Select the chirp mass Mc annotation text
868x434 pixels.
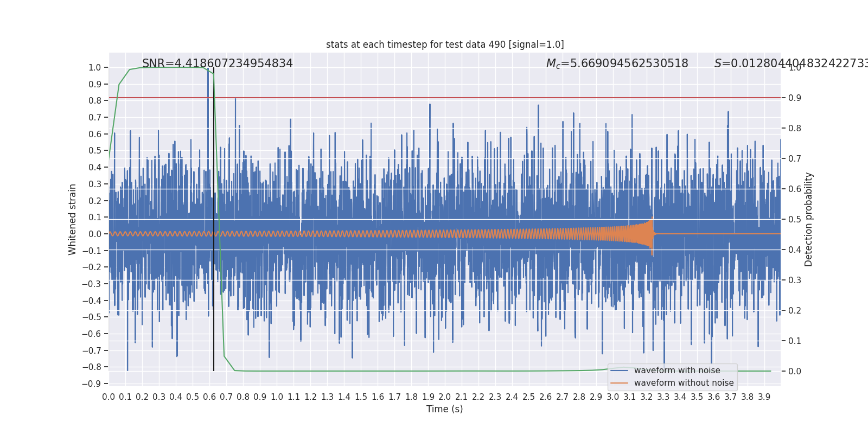(x=617, y=63)
